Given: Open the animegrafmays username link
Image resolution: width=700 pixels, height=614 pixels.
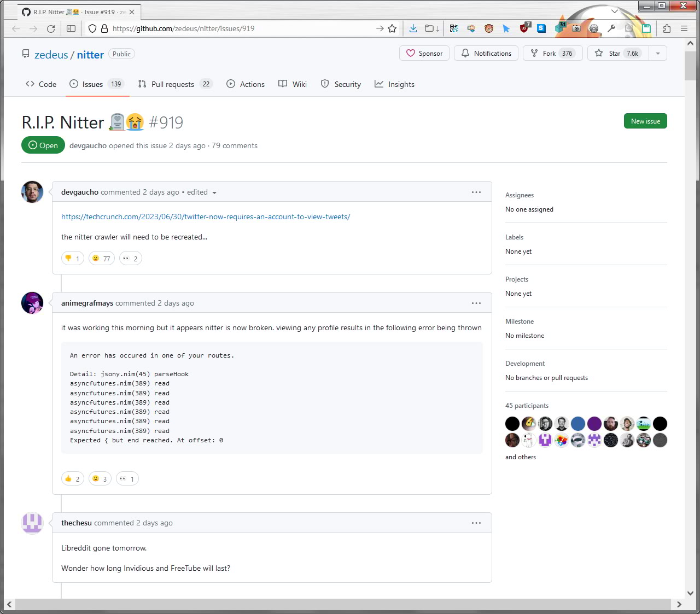Looking at the screenshot, I should (x=87, y=303).
